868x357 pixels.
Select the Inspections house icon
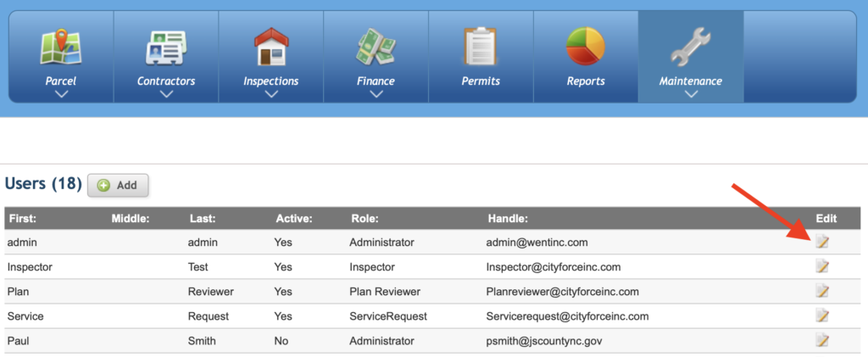[271, 47]
